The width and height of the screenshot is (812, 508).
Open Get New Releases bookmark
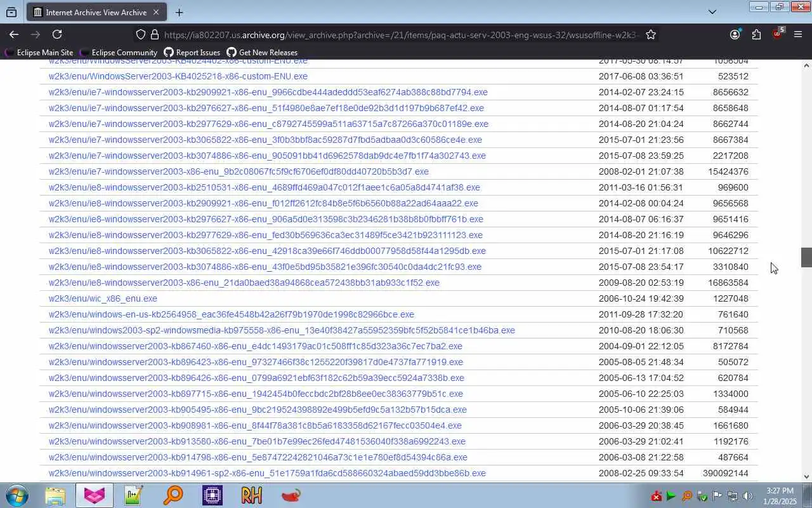tap(261, 52)
